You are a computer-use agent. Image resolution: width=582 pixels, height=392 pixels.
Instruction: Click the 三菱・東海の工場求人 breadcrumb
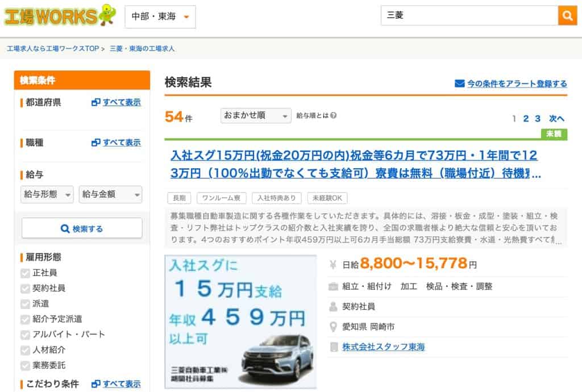click(x=142, y=49)
